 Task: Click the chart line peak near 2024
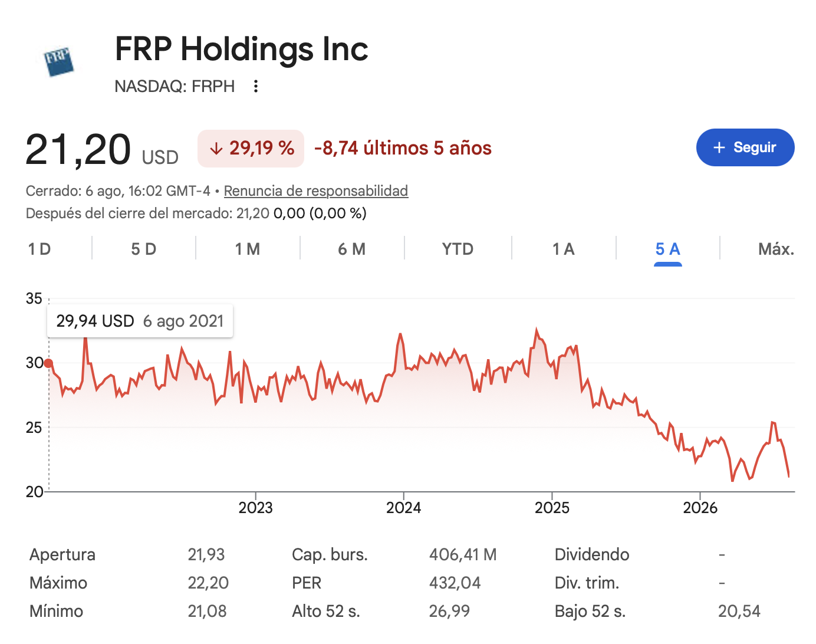click(400, 334)
